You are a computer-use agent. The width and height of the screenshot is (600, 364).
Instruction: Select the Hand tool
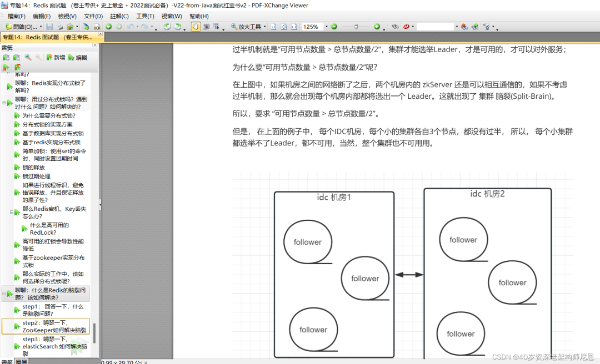coord(196,27)
